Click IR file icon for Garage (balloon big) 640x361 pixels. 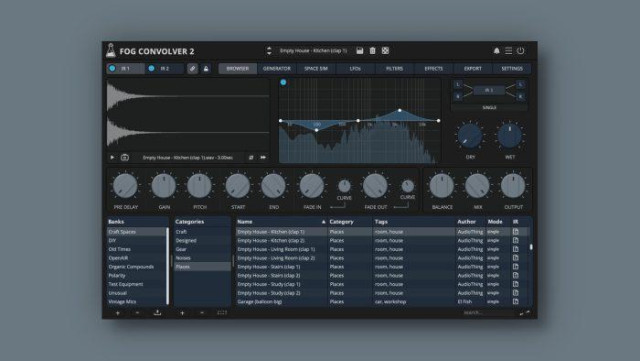point(516,302)
